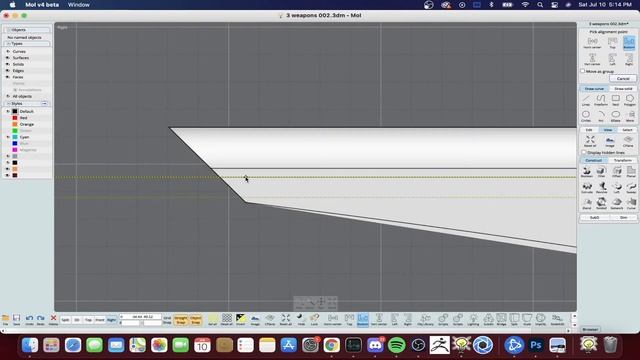Switch viewport to Split view
Screen dimensions: 640x360
[65, 320]
